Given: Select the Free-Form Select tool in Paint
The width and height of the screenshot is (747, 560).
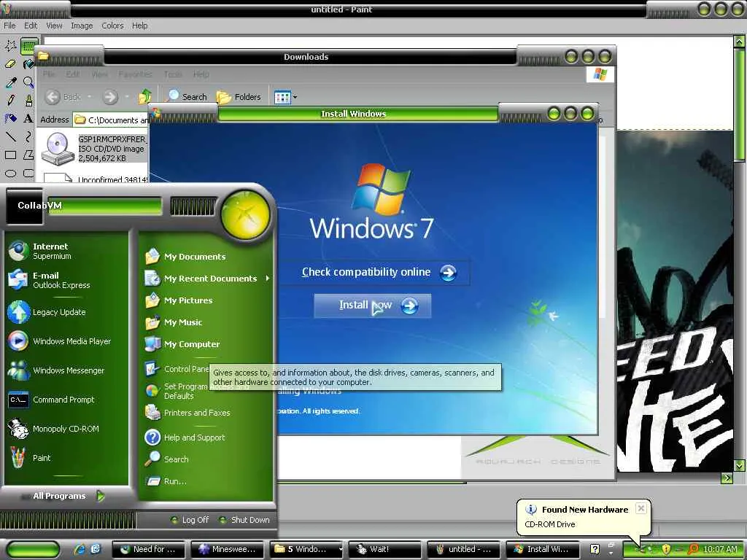Looking at the screenshot, I should [10, 46].
